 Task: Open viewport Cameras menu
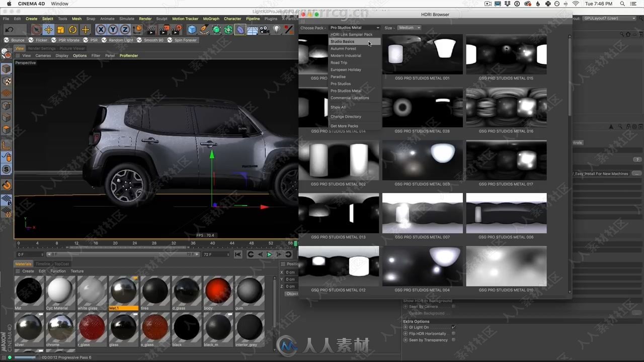(x=43, y=56)
